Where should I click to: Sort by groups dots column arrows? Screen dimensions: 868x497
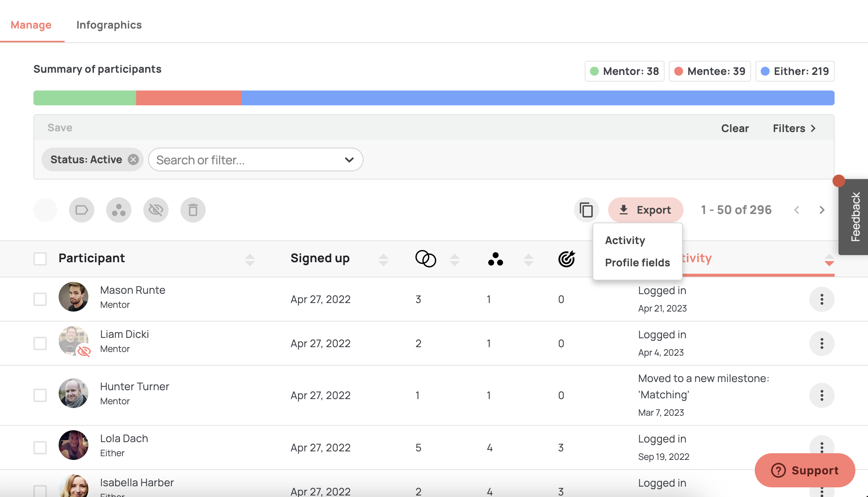click(529, 260)
